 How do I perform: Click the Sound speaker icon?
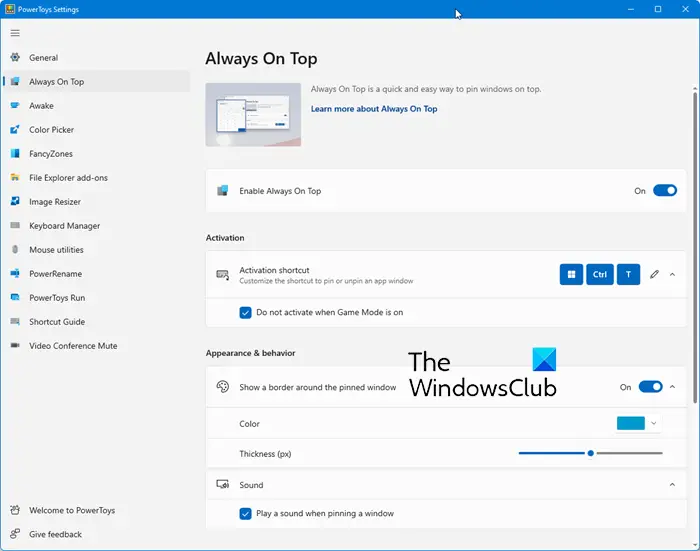pyautogui.click(x=222, y=484)
